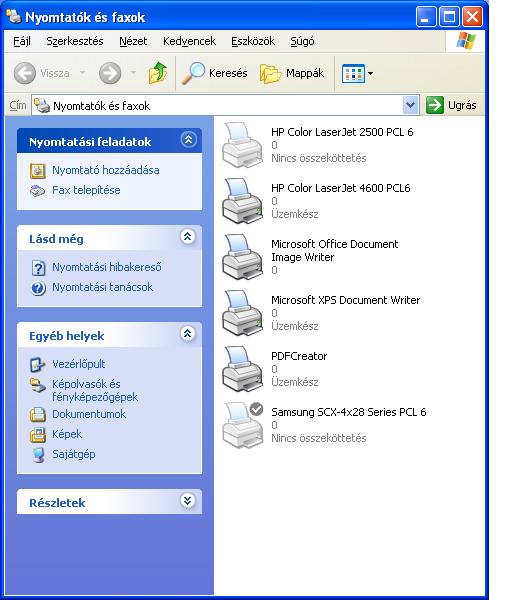
Task: Click the Vissza back arrow icon
Action: (25, 73)
